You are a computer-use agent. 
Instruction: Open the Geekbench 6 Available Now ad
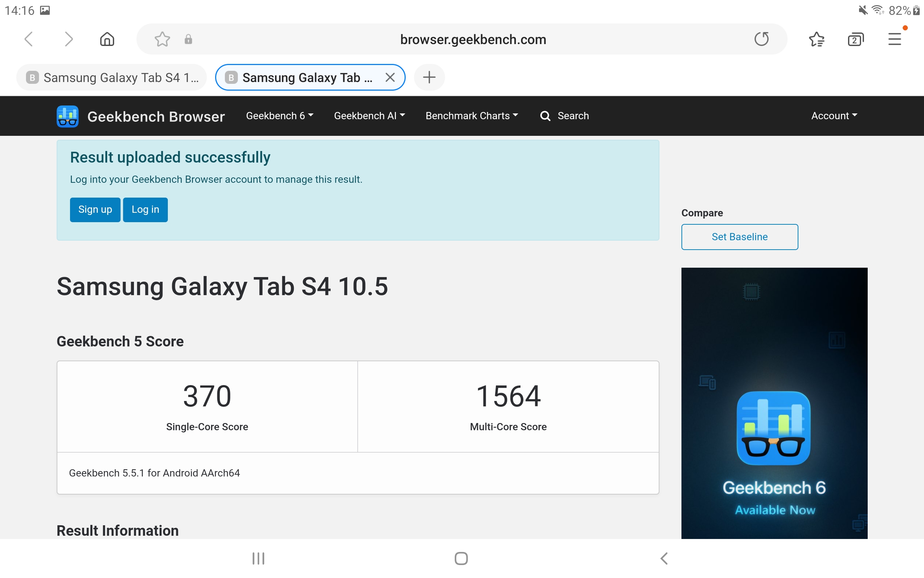(774, 403)
